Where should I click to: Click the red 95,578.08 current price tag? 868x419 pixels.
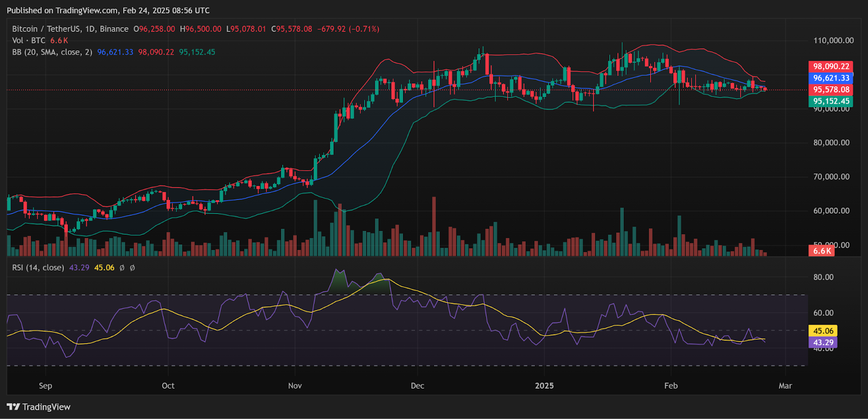[831, 90]
